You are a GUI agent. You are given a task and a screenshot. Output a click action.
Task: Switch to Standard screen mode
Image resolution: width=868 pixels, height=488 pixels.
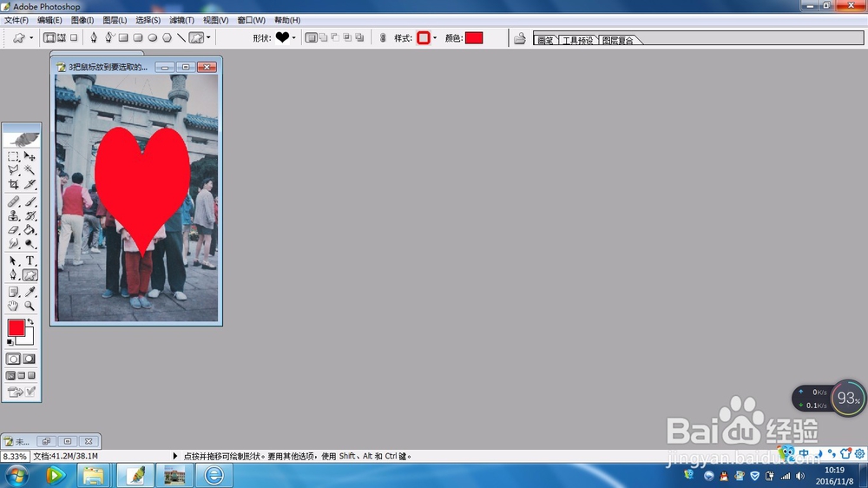(10, 376)
